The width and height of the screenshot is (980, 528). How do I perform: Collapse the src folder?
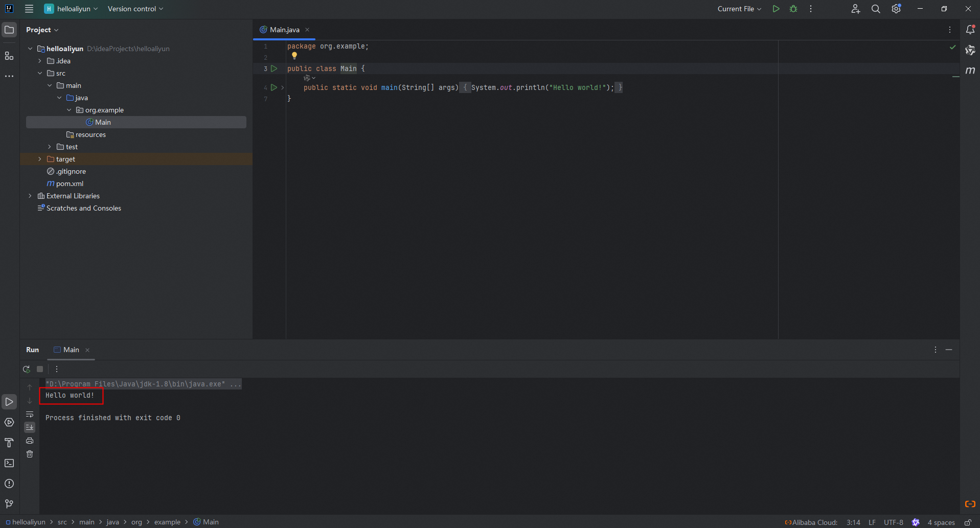coord(40,73)
